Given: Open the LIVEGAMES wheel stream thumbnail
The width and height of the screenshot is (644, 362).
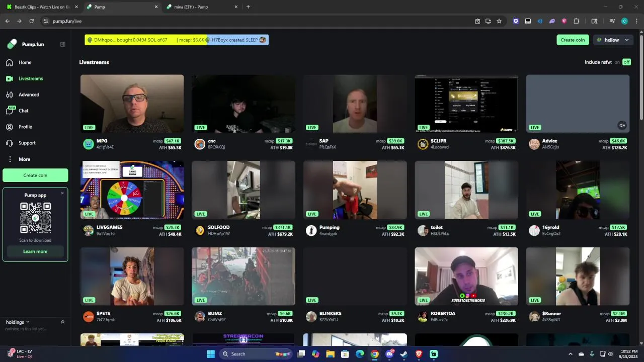Looking at the screenshot, I should (x=132, y=190).
